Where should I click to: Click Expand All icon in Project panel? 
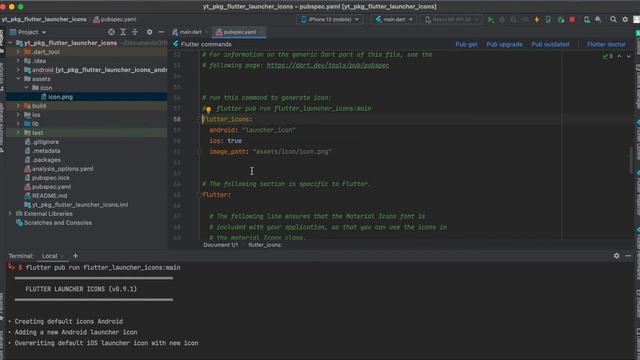coord(123,32)
